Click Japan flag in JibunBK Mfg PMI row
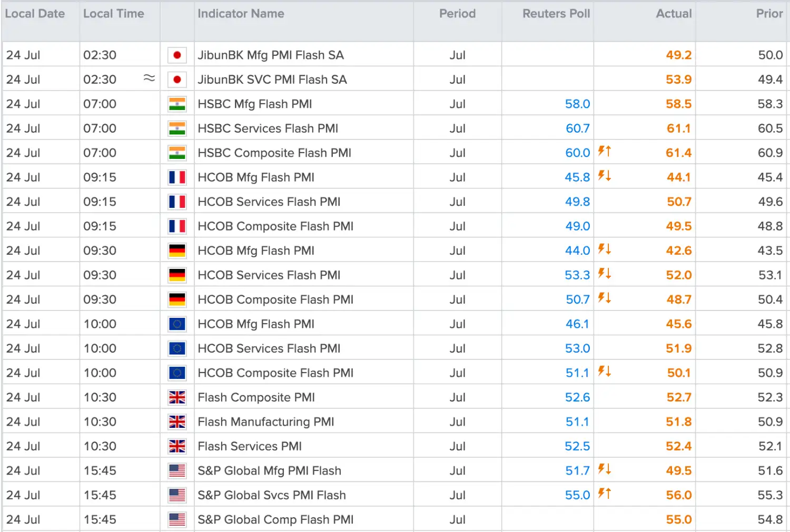The width and height of the screenshot is (790, 532). pyautogui.click(x=177, y=55)
